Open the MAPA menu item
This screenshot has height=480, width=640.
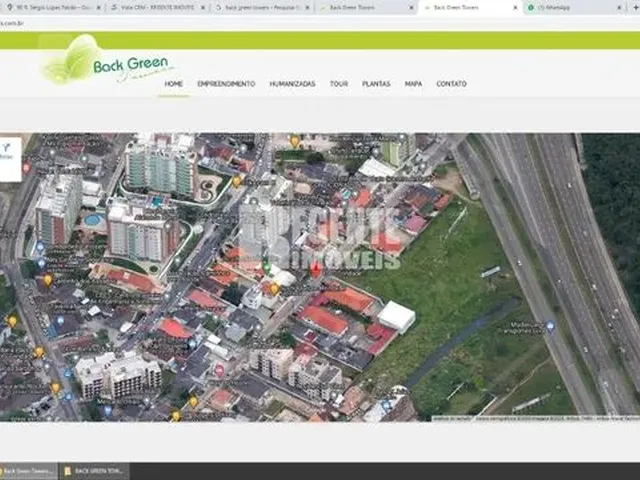pyautogui.click(x=413, y=84)
